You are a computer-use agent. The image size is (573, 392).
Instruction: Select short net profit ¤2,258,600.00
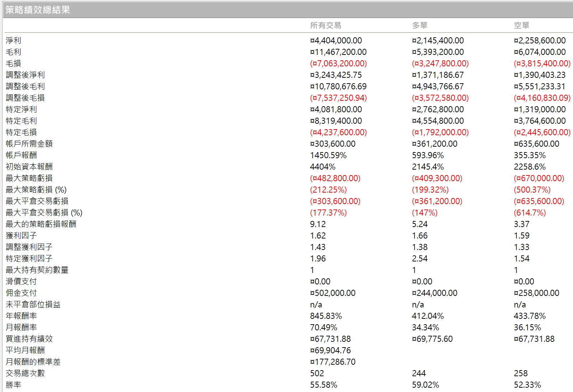click(540, 41)
